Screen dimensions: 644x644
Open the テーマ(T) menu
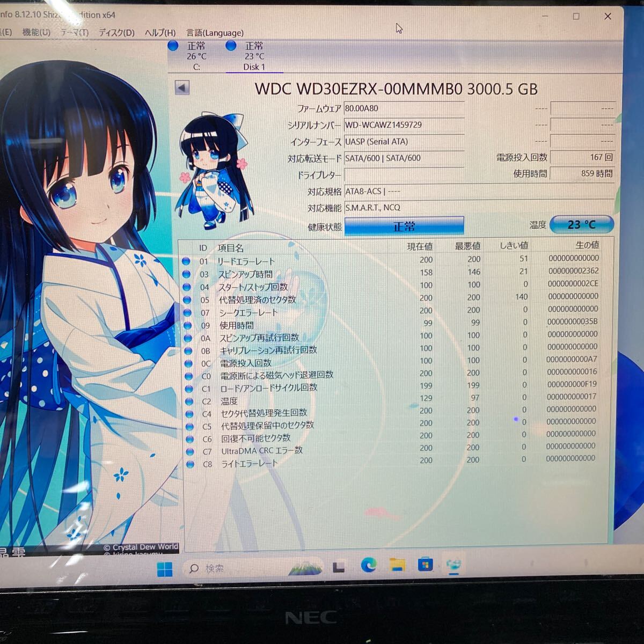[74, 32]
